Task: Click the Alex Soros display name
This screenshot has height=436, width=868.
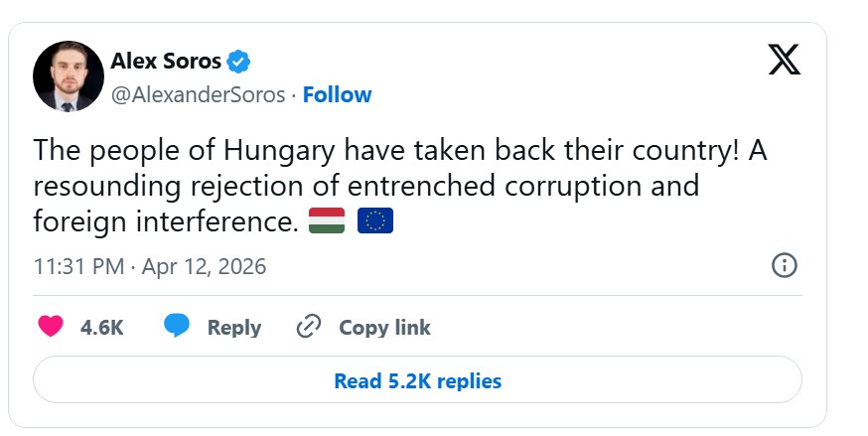Action: click(167, 62)
